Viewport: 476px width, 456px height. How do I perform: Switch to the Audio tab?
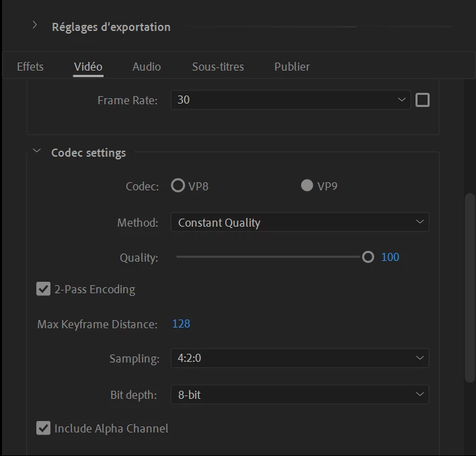tap(147, 67)
